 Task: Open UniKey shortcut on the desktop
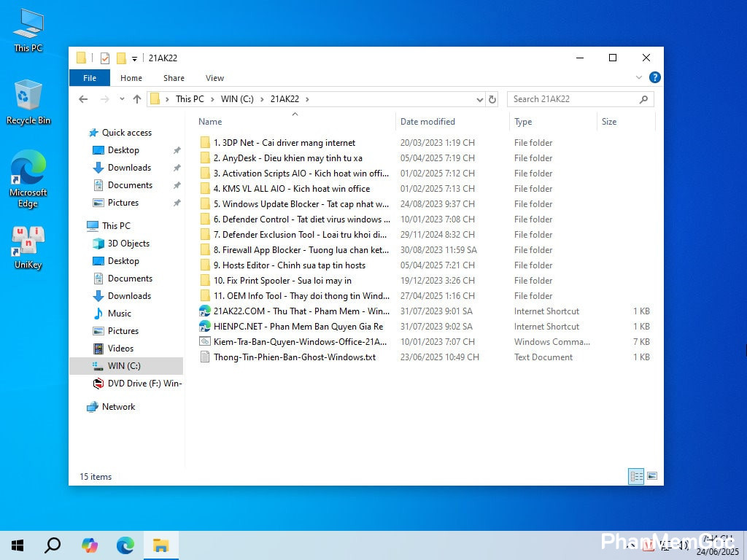pos(28,247)
